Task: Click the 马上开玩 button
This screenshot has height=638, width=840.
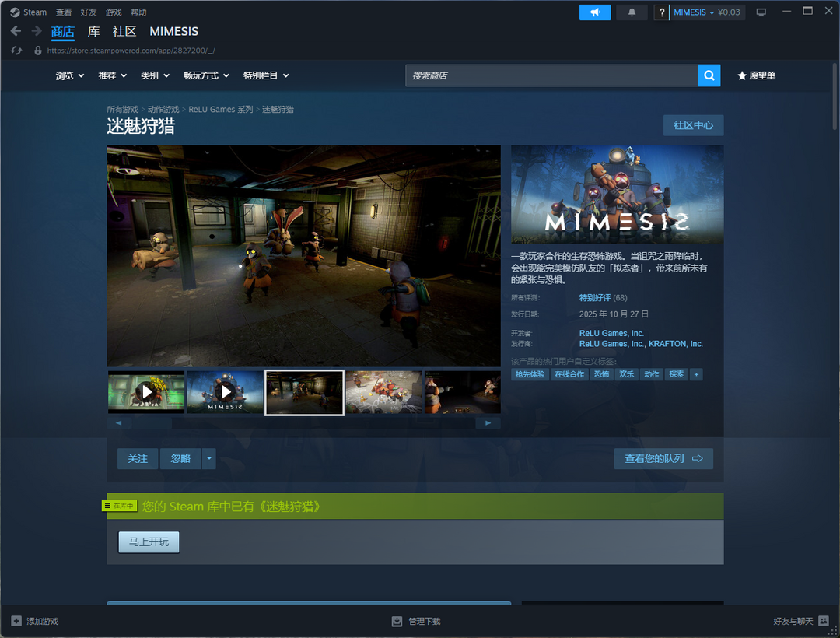Action: (x=149, y=542)
